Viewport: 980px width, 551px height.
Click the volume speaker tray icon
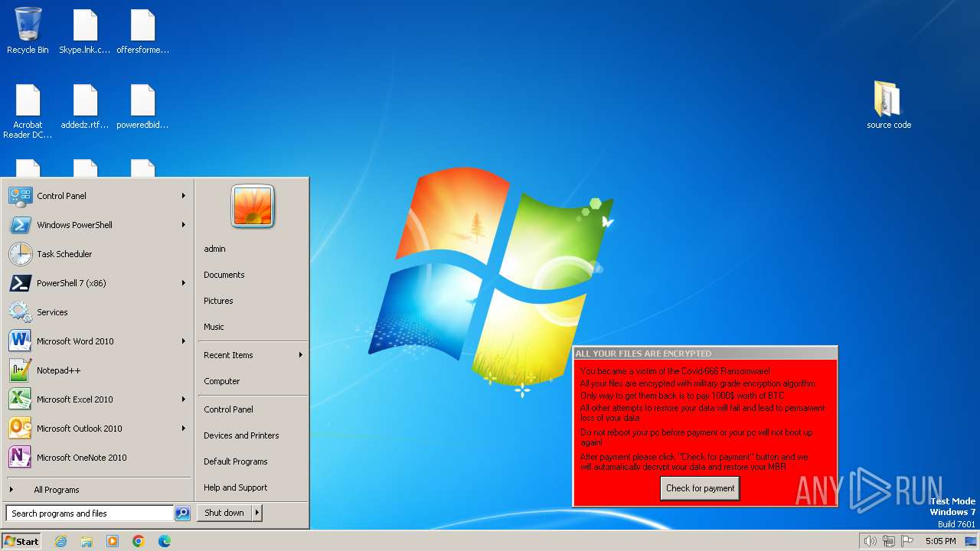pos(870,541)
